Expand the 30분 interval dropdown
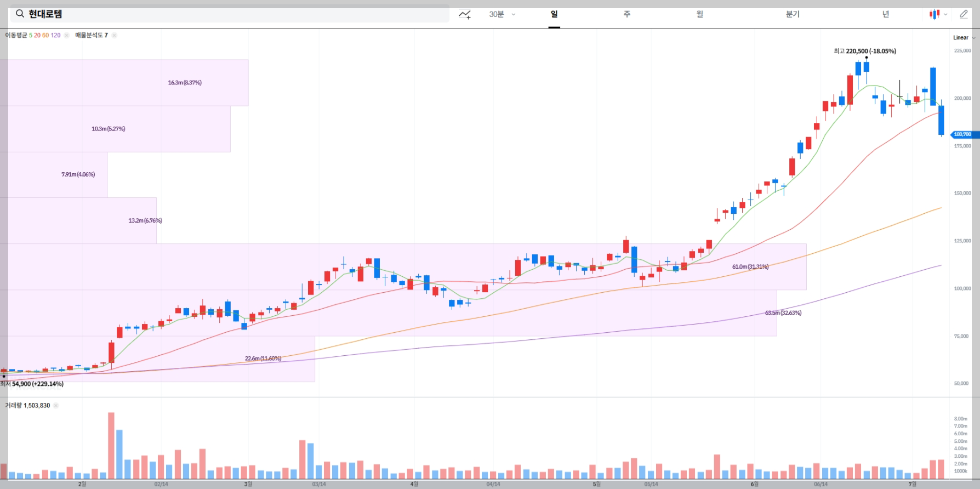 pos(502,14)
